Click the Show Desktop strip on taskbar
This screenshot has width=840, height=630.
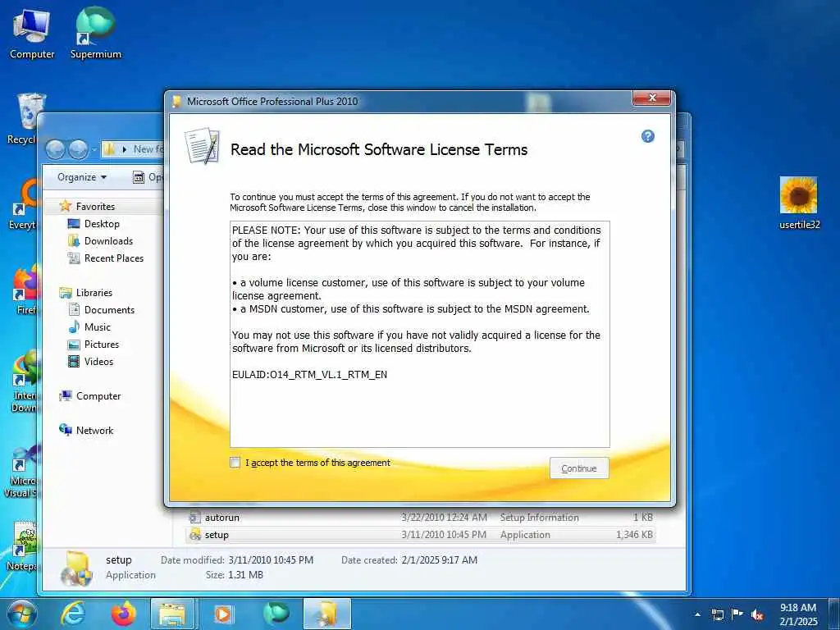(x=833, y=614)
